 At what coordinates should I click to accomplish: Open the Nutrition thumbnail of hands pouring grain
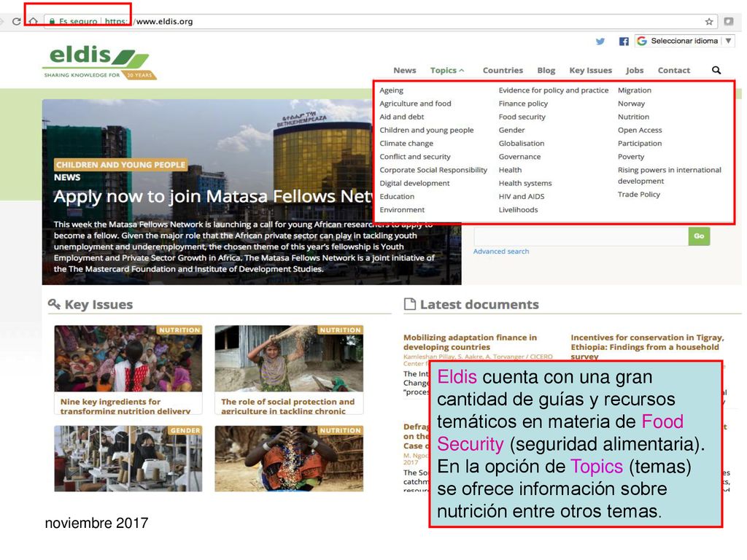[289, 459]
